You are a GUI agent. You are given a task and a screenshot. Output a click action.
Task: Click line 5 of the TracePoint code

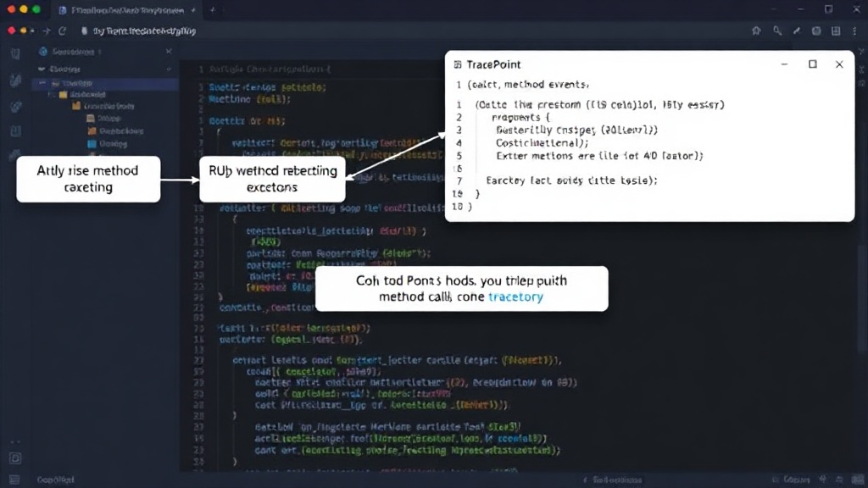tap(599, 156)
